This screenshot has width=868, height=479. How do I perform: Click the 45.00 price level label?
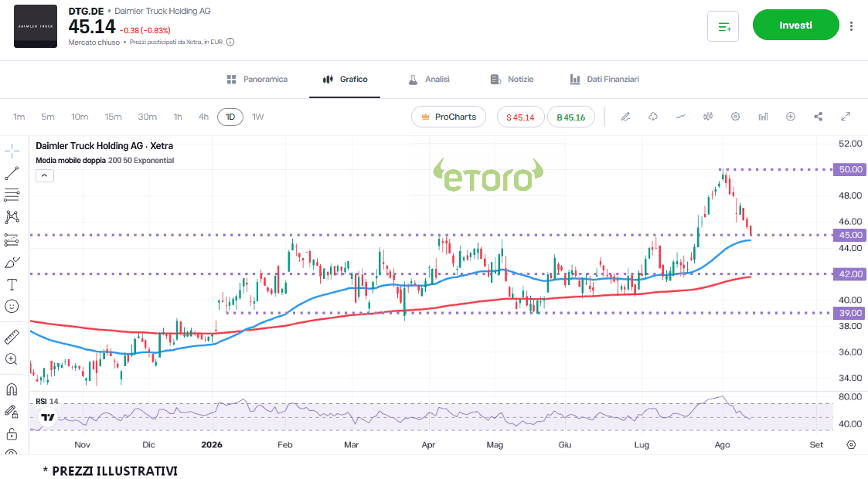[850, 235]
